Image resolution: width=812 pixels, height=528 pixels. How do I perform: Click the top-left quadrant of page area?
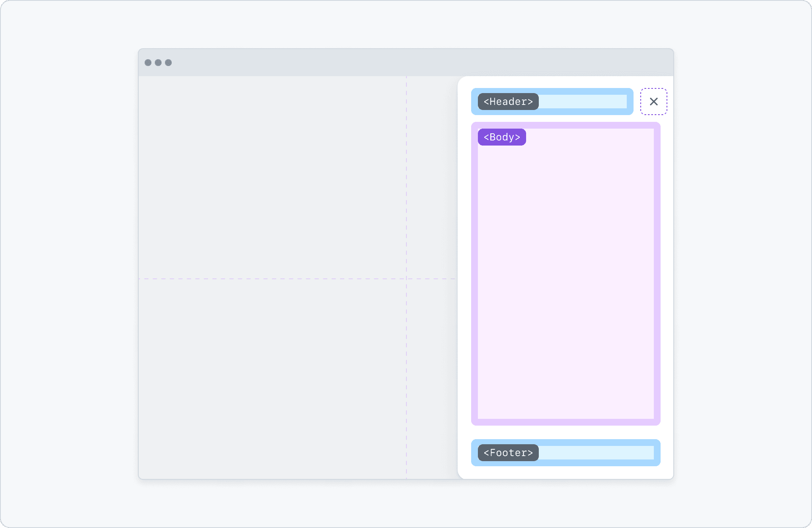272,177
